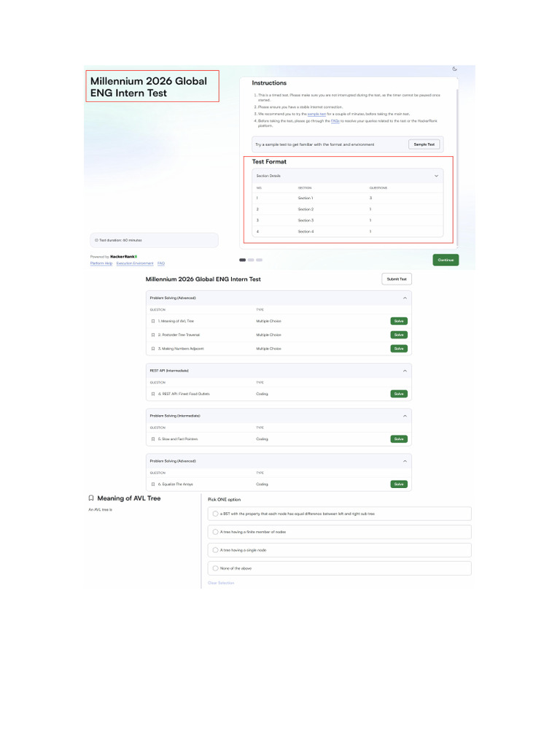This screenshot has height=747, width=560.
Task: Click the Instructions panel scrollbar
Action: click(x=457, y=167)
